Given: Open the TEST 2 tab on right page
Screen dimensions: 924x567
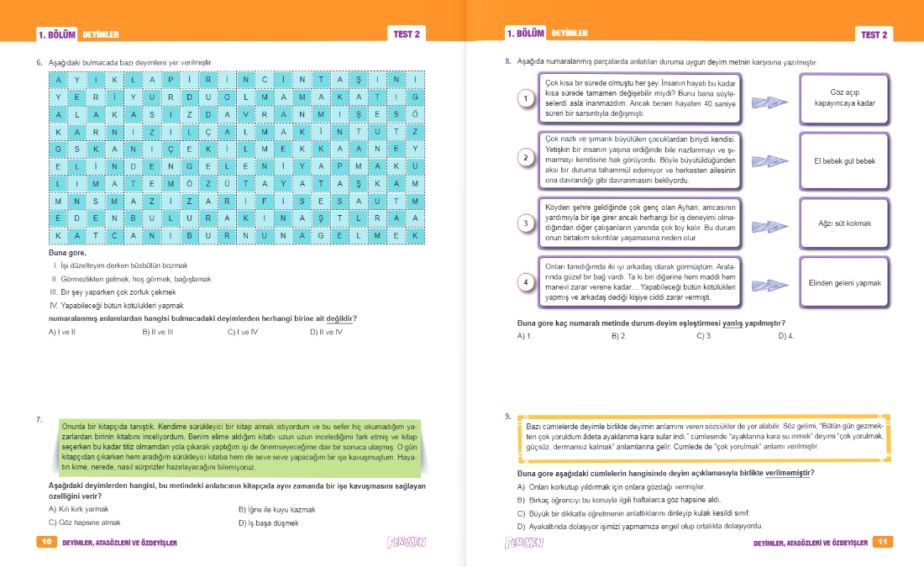Looking at the screenshot, I should (x=874, y=34).
